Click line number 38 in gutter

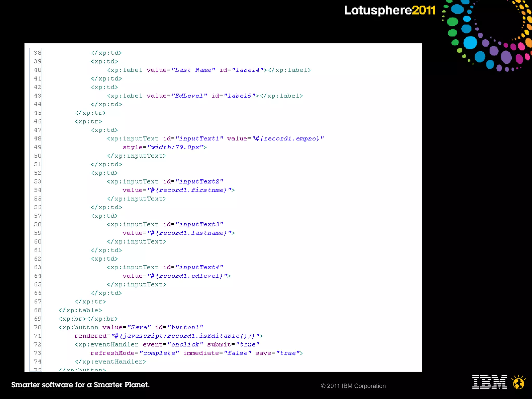point(37,53)
